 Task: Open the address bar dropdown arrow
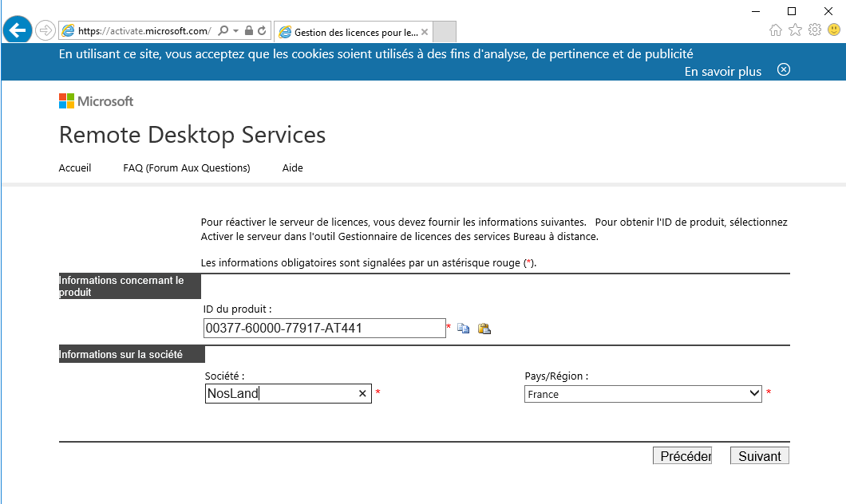(235, 31)
